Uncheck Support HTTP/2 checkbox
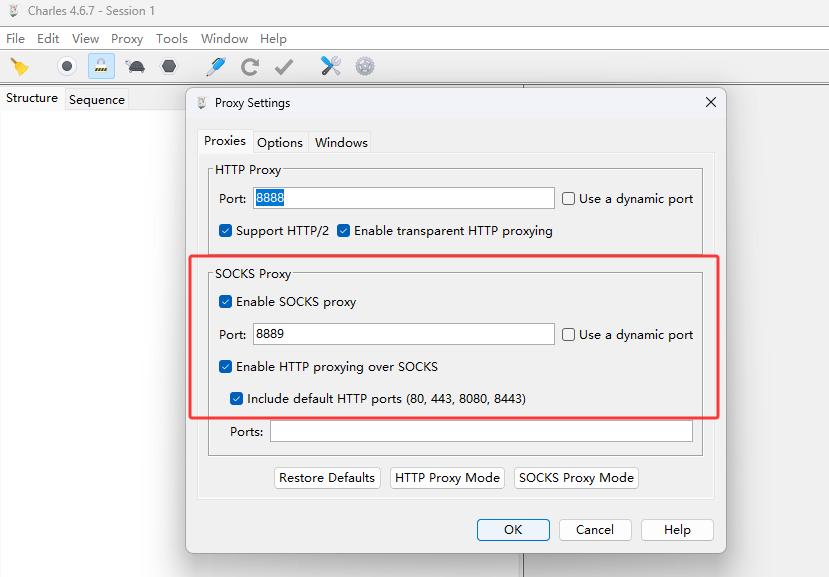The width and height of the screenshot is (829, 577). point(225,231)
